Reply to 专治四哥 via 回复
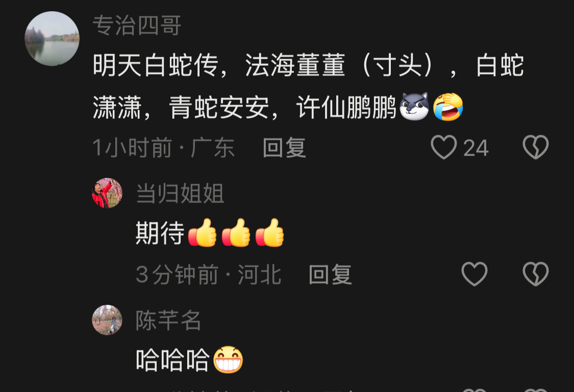574x392 pixels. point(284,147)
